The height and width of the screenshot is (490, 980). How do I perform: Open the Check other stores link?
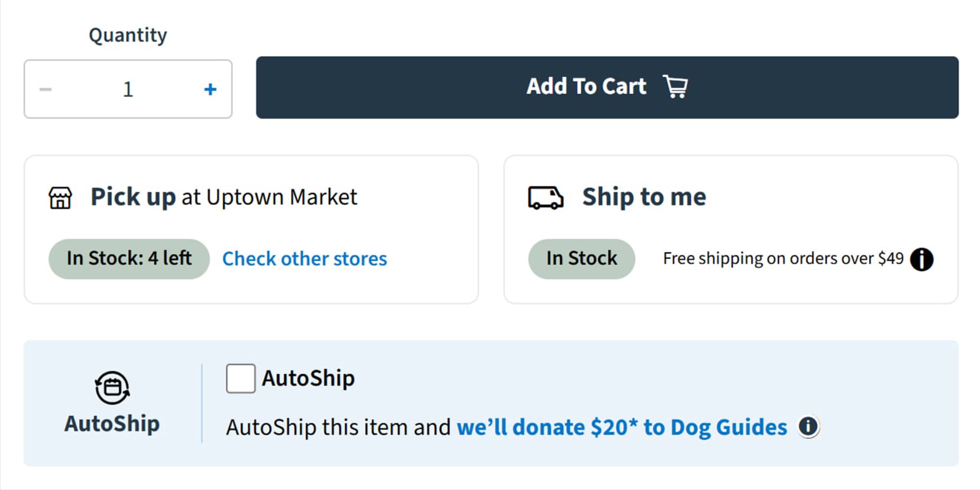pos(304,259)
